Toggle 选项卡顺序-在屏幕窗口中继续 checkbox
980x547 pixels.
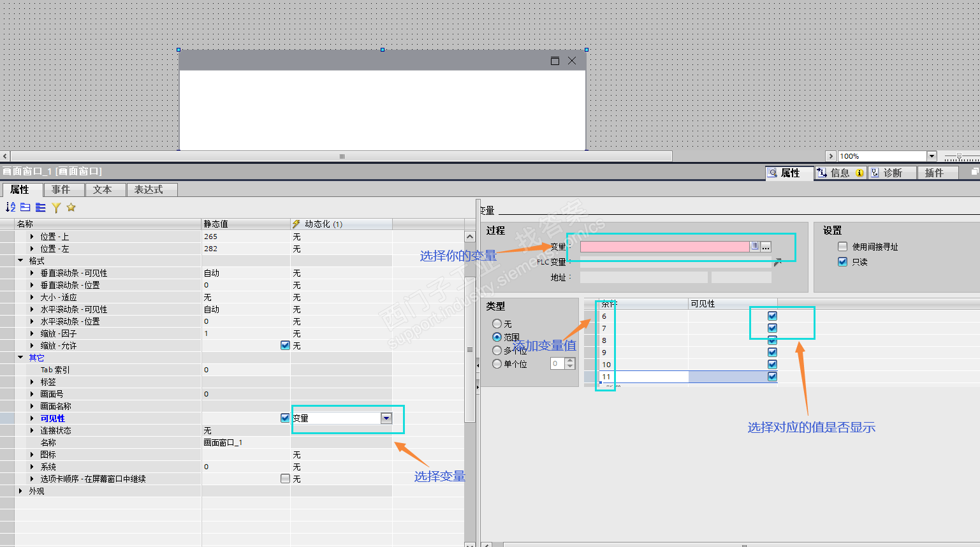(x=285, y=479)
